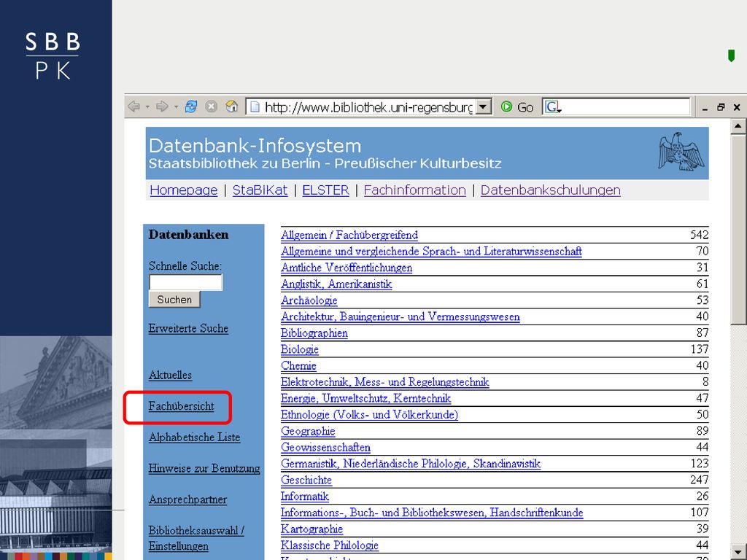The height and width of the screenshot is (560, 747).
Task: Open Erweiterte Suche in the sidebar
Action: pos(188,329)
